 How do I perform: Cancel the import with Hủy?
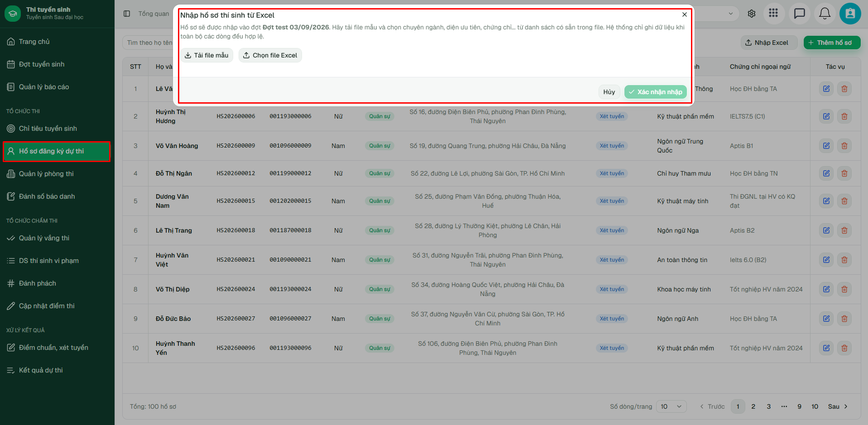(x=609, y=92)
